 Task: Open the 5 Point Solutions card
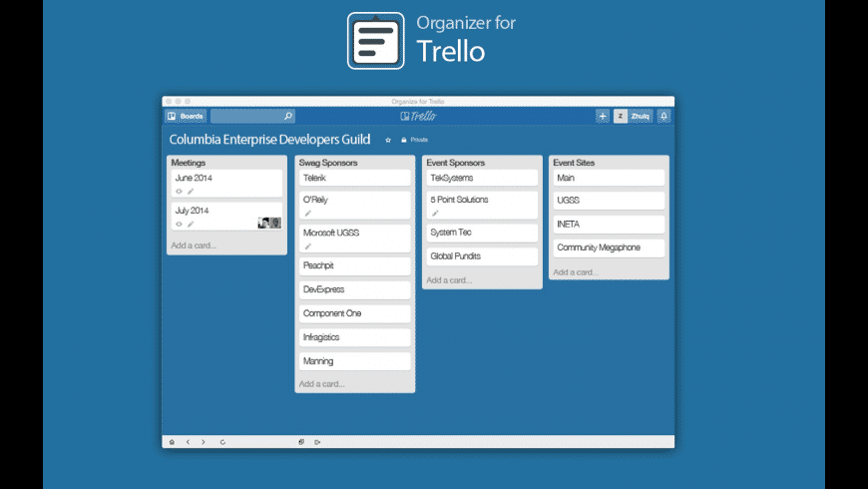tap(482, 206)
